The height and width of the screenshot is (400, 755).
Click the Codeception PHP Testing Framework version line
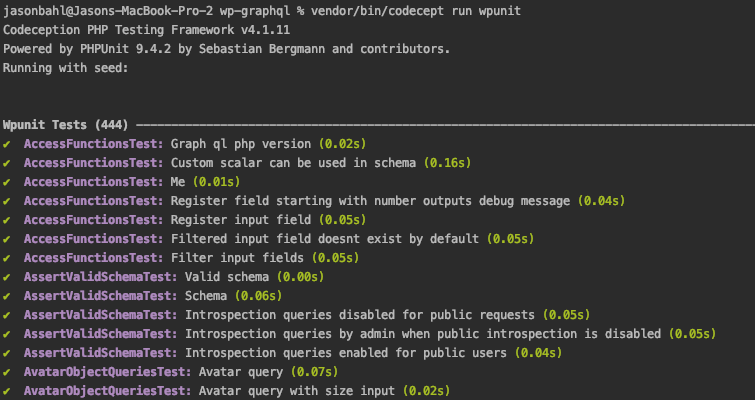pos(146,30)
